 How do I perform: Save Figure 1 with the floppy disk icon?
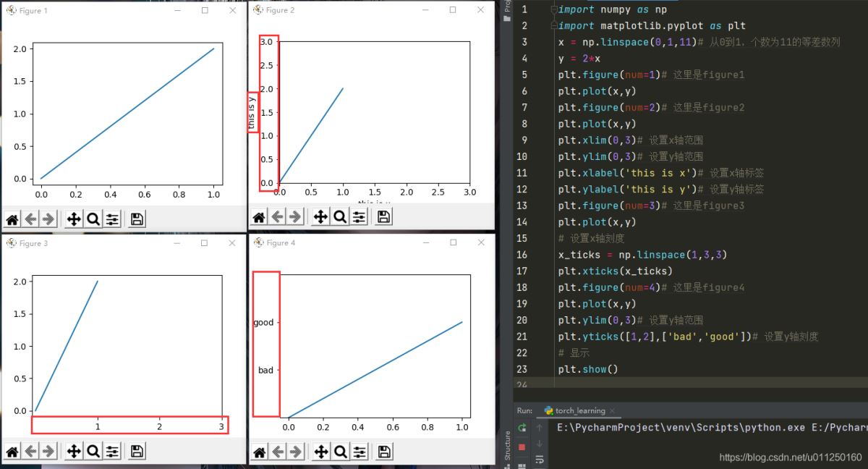point(136,219)
